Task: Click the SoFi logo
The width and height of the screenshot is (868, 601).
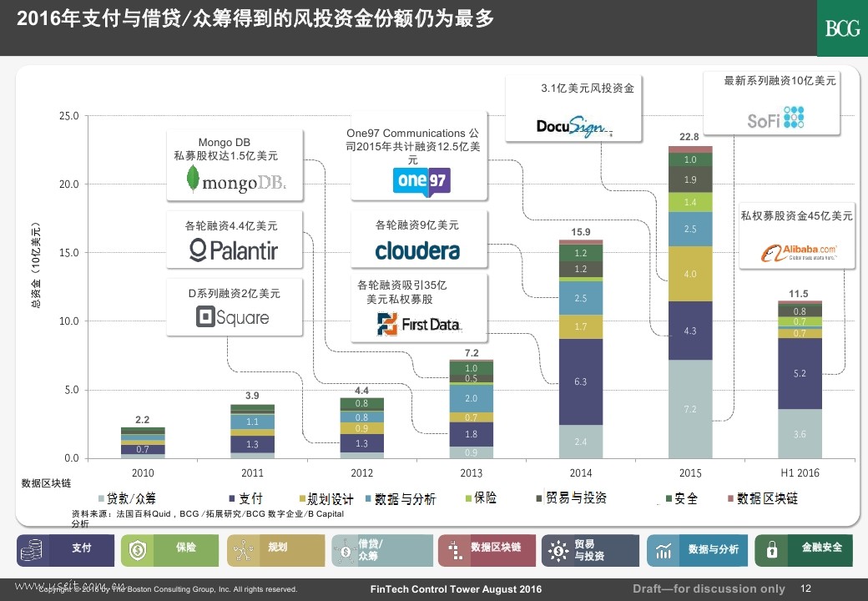Action: [775, 118]
